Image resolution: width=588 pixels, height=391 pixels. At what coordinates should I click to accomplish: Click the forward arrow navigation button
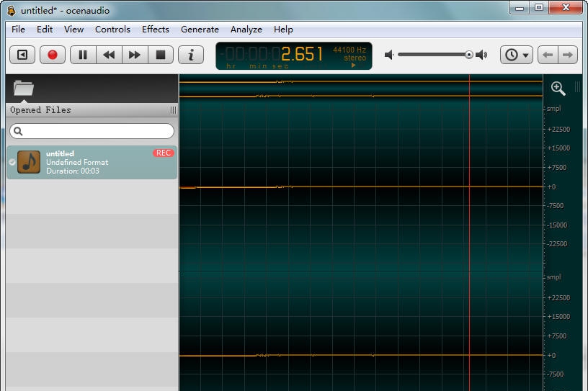pyautogui.click(x=568, y=55)
